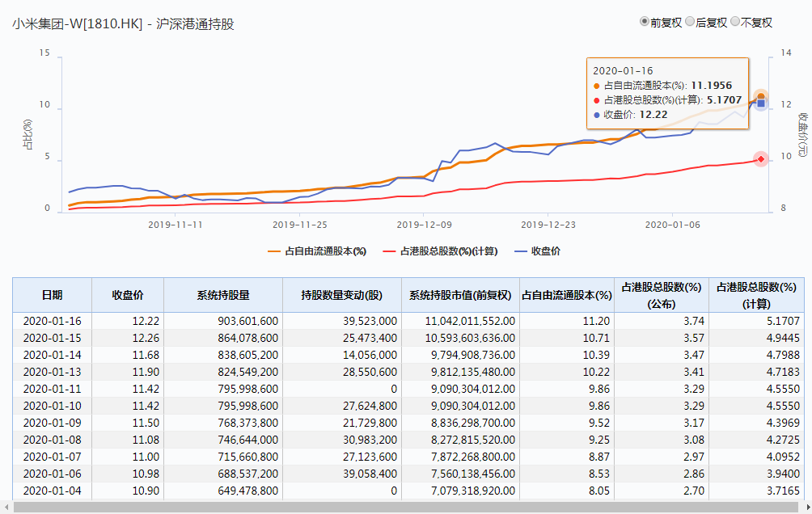Click market value 11,042,011,552.00
The width and height of the screenshot is (812, 514).
tap(470, 321)
